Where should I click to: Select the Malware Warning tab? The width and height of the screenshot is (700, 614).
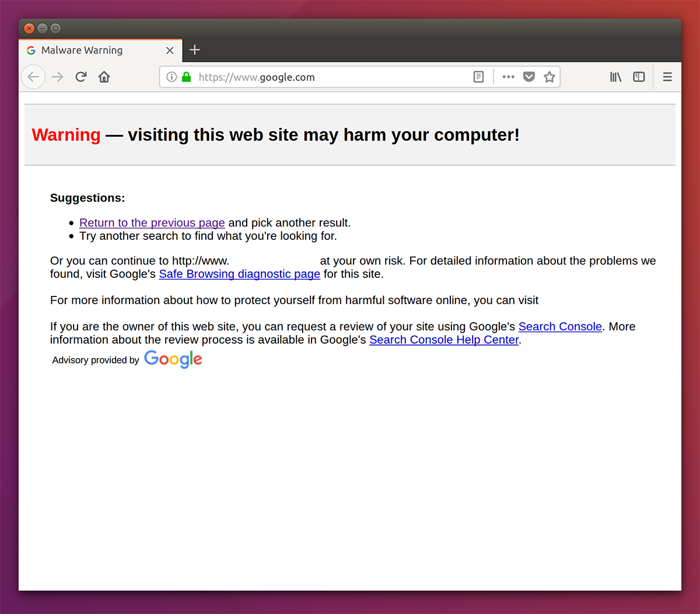(100, 50)
